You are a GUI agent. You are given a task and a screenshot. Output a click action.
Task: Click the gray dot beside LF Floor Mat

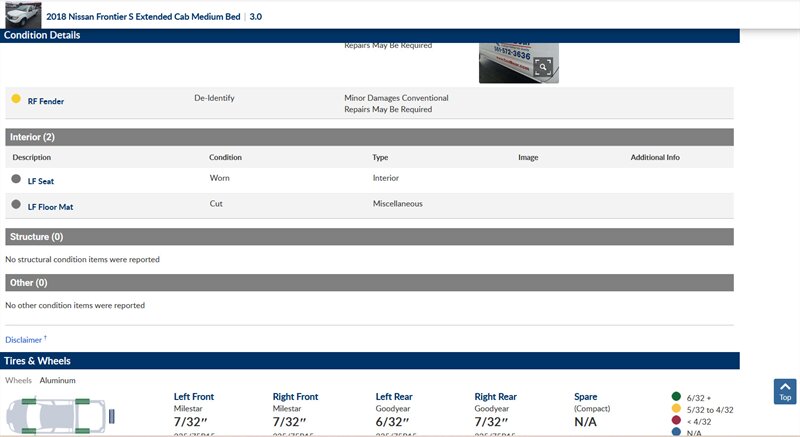coord(16,205)
